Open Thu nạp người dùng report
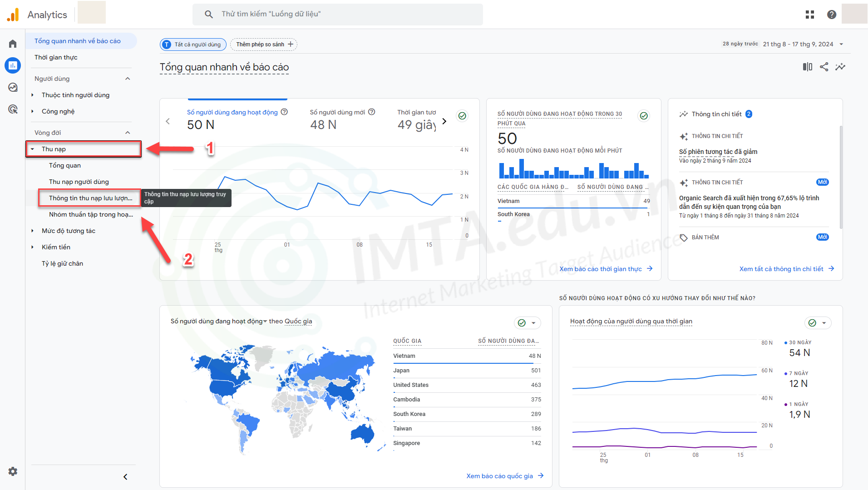 click(79, 182)
